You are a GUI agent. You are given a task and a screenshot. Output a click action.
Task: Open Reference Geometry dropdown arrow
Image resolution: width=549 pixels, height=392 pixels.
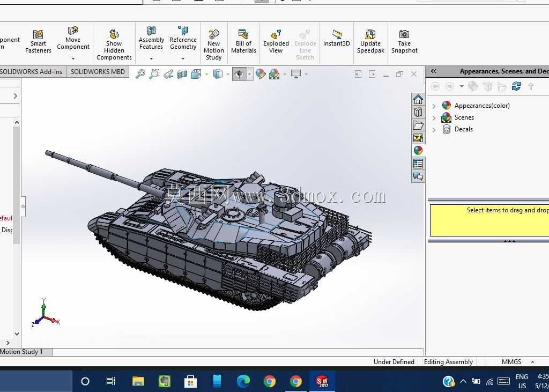[x=183, y=58]
